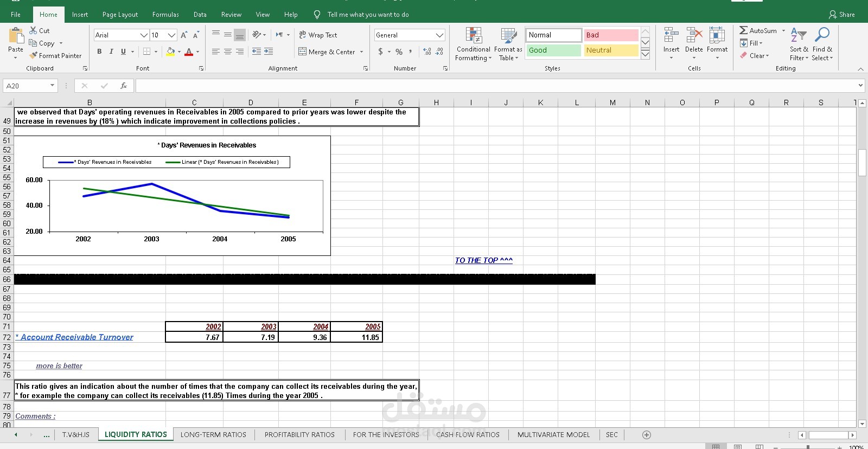Increase decimal places
Viewport: 868px width, 449px height.
coord(427,52)
